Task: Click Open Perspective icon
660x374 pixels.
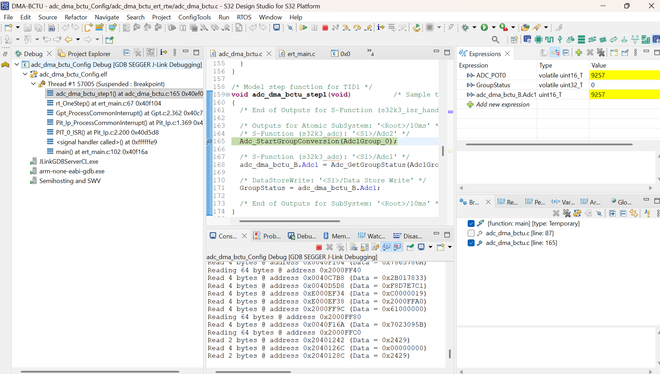Action: (x=514, y=40)
